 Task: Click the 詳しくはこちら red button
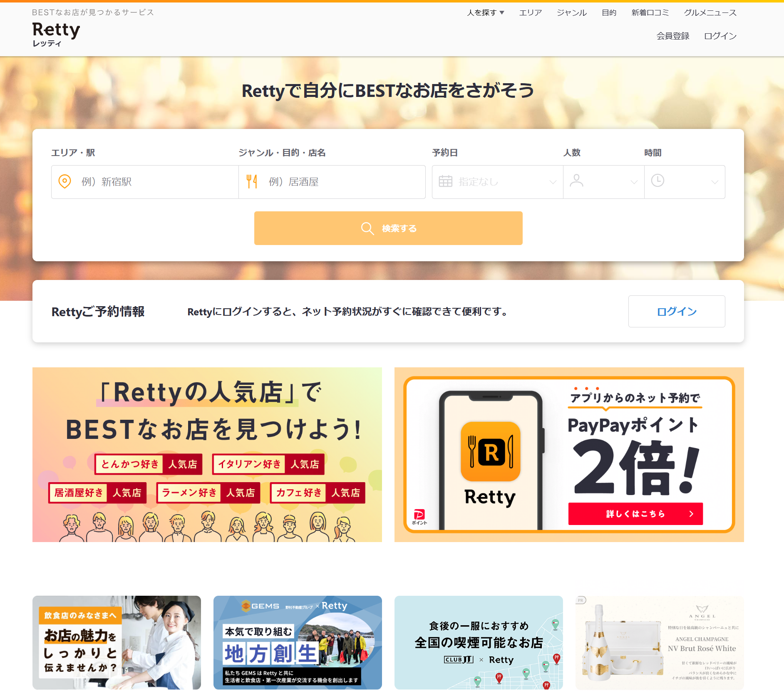point(635,514)
